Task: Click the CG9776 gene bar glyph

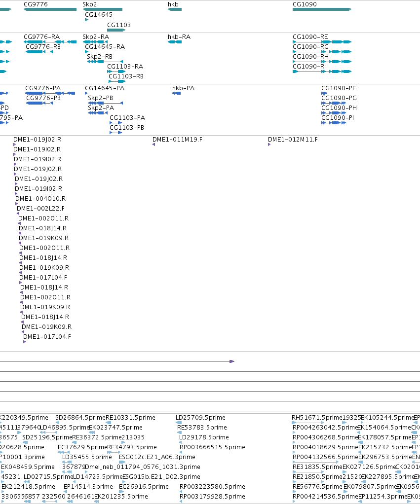Action: (50, 9)
